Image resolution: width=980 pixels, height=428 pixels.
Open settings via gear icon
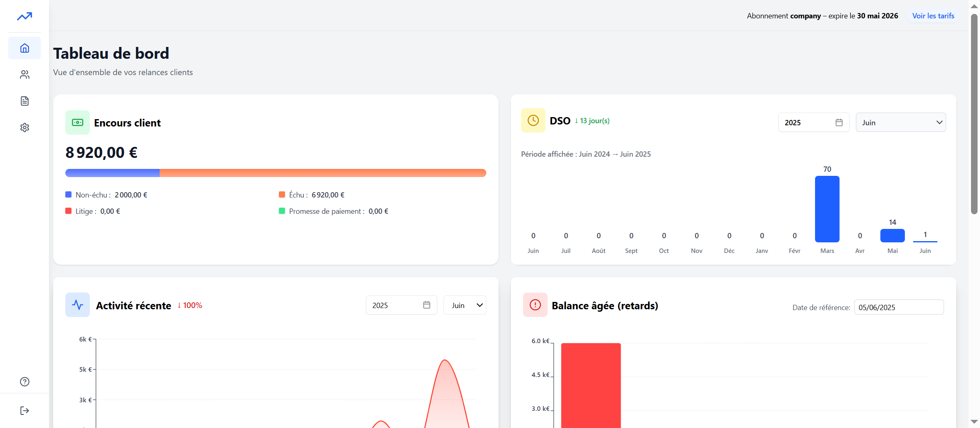click(24, 128)
